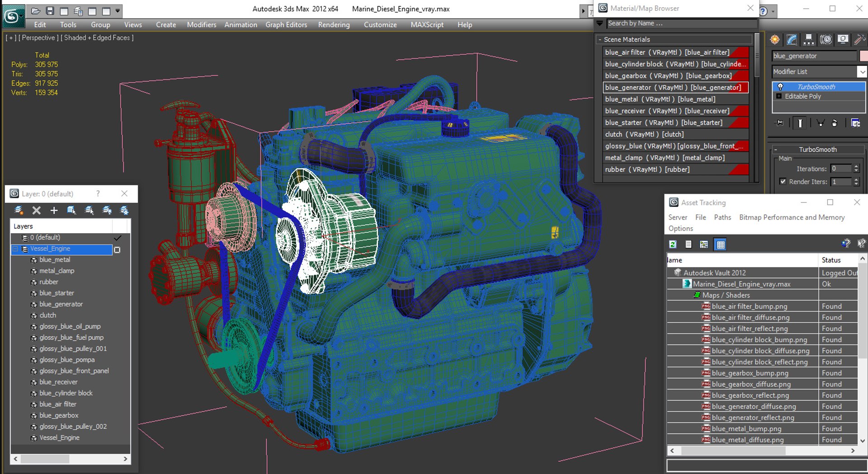Click Create New Layer icon
Image resolution: width=868 pixels, height=474 pixels.
[19, 210]
